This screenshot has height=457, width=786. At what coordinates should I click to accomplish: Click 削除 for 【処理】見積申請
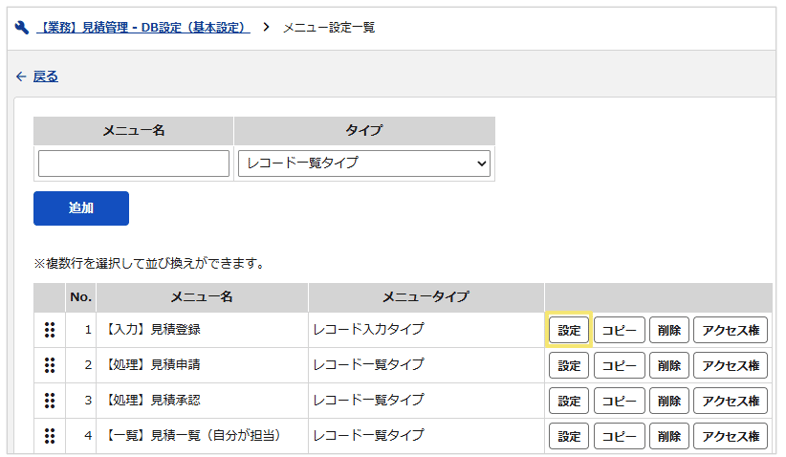tap(669, 366)
